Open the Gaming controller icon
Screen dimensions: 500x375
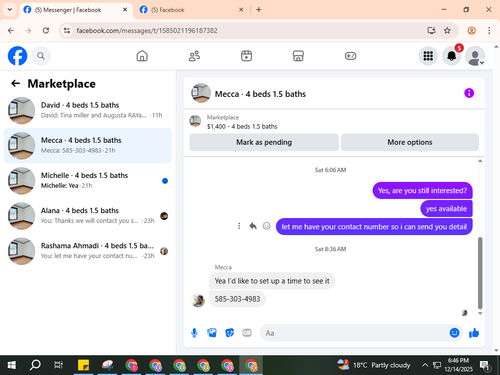tap(350, 56)
